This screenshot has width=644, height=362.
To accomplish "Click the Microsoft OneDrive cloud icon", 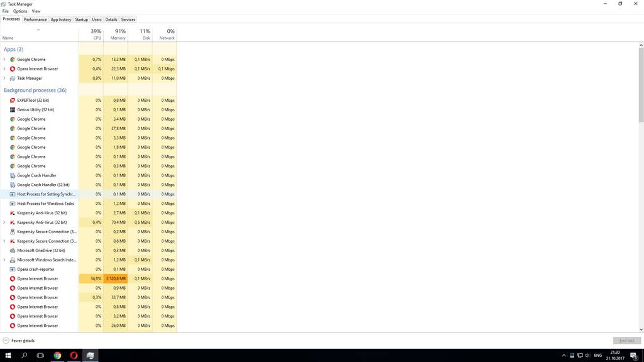I will point(13,250).
